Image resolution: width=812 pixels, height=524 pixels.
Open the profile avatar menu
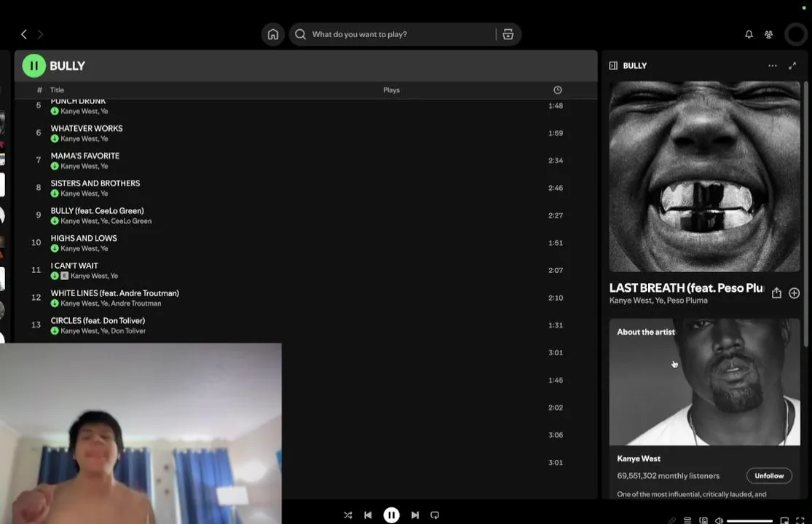tap(795, 34)
